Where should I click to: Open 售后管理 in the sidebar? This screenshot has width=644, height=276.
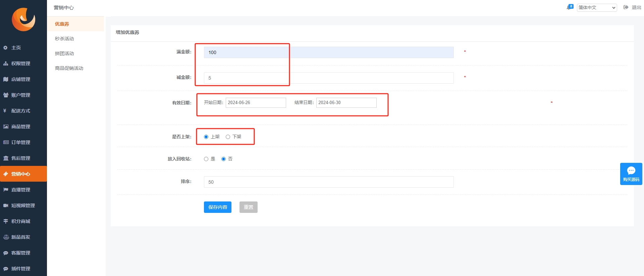23,158
